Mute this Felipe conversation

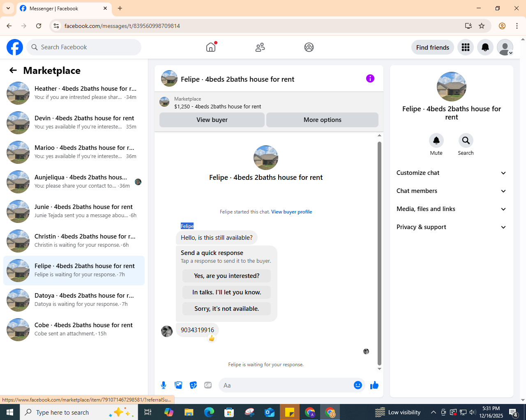tap(436, 140)
